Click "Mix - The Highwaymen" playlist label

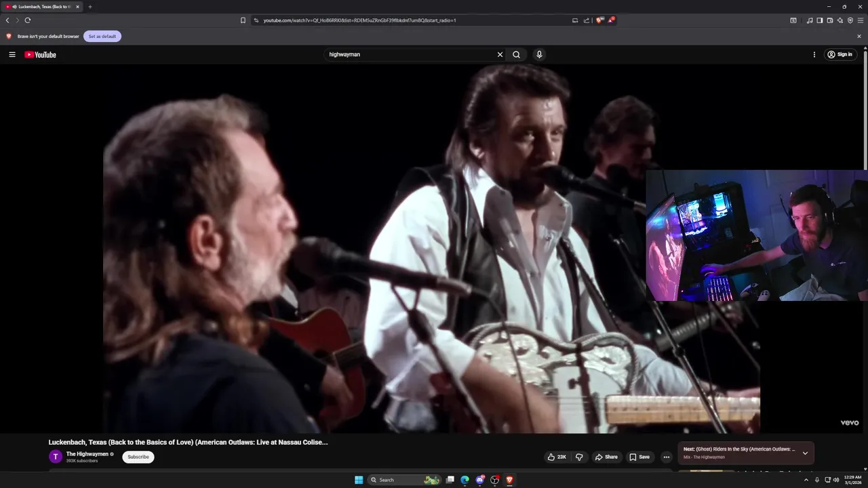point(704,457)
